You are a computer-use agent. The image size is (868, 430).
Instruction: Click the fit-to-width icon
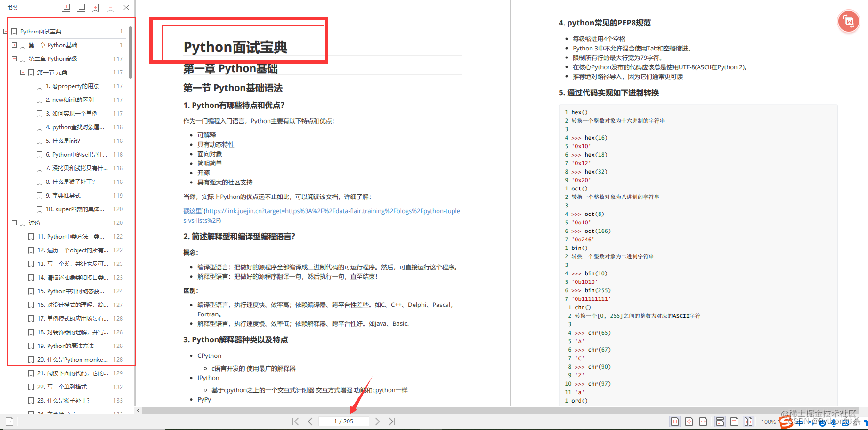pyautogui.click(x=703, y=421)
